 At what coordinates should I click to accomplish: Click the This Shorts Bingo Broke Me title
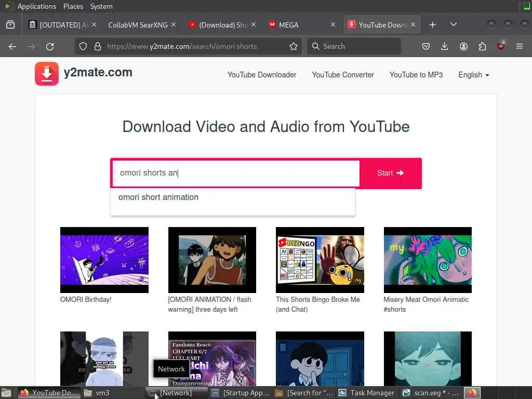click(317, 304)
